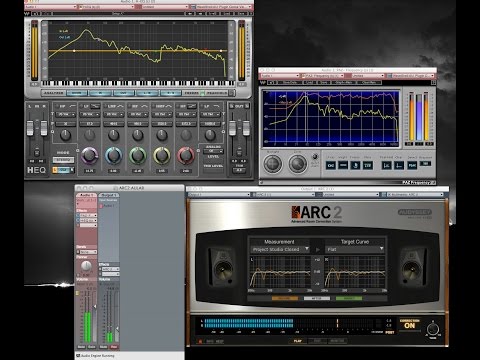Viewport: 480px width, 360px height.
Task: Click the Q knob of HEQ's last LP band
Action: coord(210,135)
